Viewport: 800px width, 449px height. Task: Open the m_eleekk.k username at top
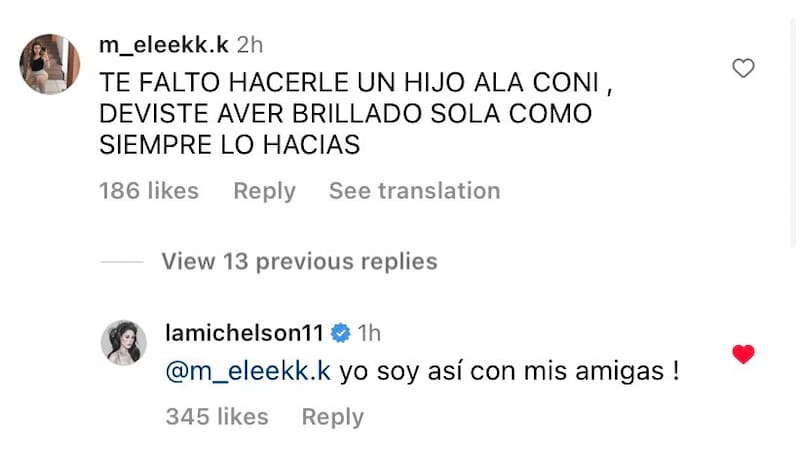tap(164, 45)
